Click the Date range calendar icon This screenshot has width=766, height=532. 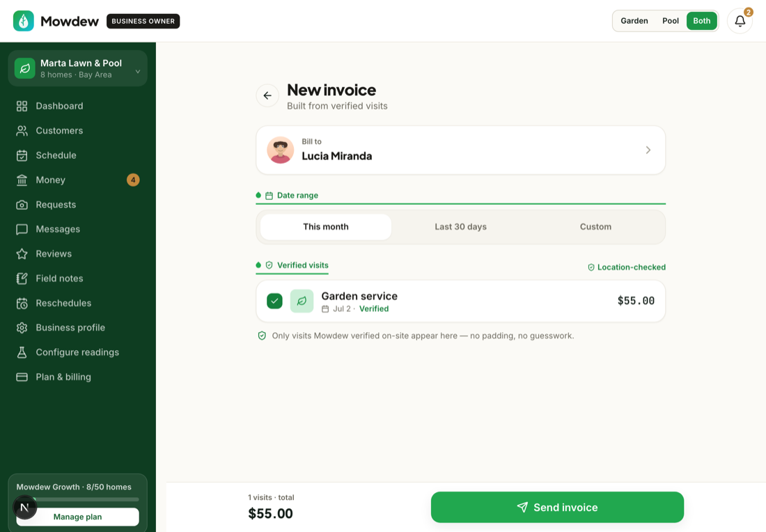pos(269,196)
